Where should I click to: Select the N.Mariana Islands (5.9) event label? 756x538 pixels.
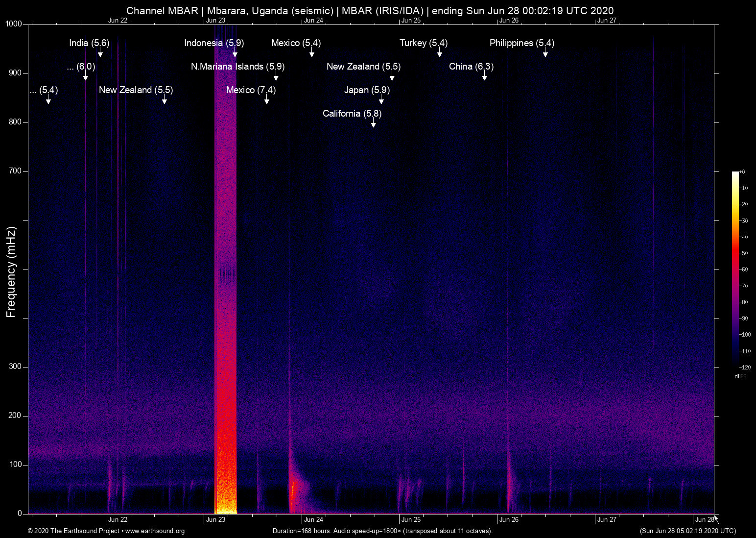pos(237,67)
